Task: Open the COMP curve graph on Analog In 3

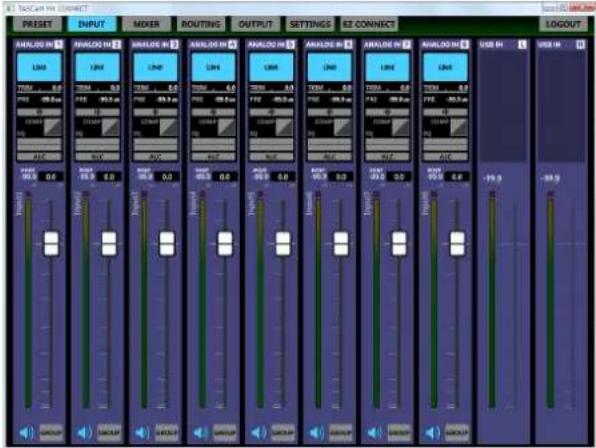Action: [169, 127]
